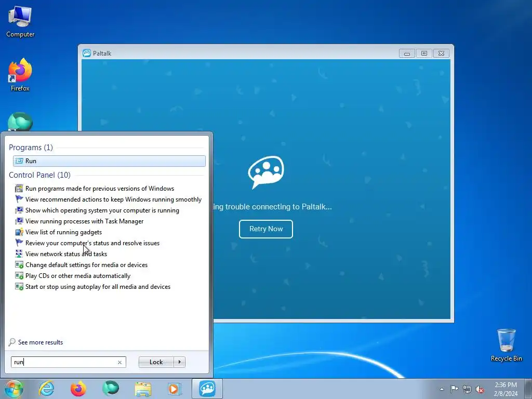
Task: Clear the search box with the X button
Action: [119, 362]
